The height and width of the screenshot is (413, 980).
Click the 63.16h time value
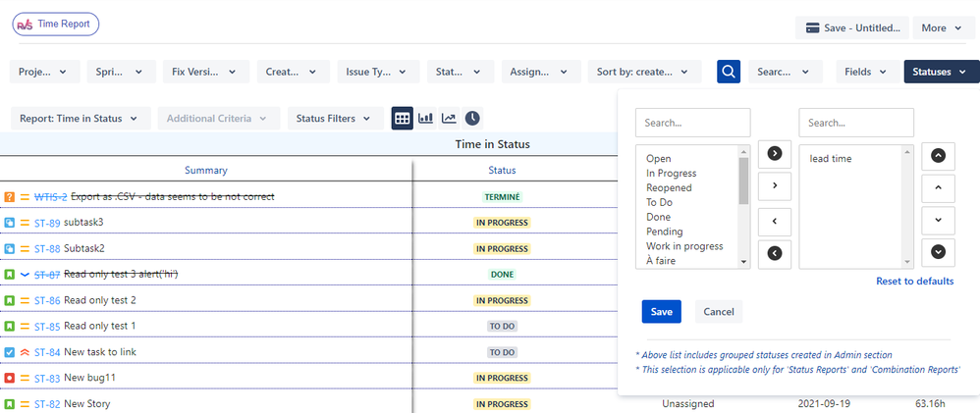(x=929, y=404)
